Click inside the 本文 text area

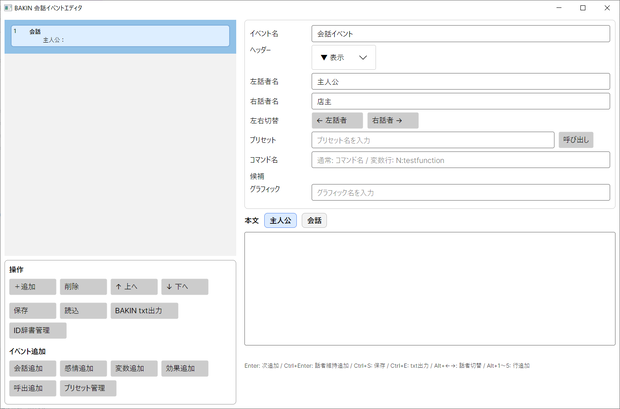coord(430,289)
